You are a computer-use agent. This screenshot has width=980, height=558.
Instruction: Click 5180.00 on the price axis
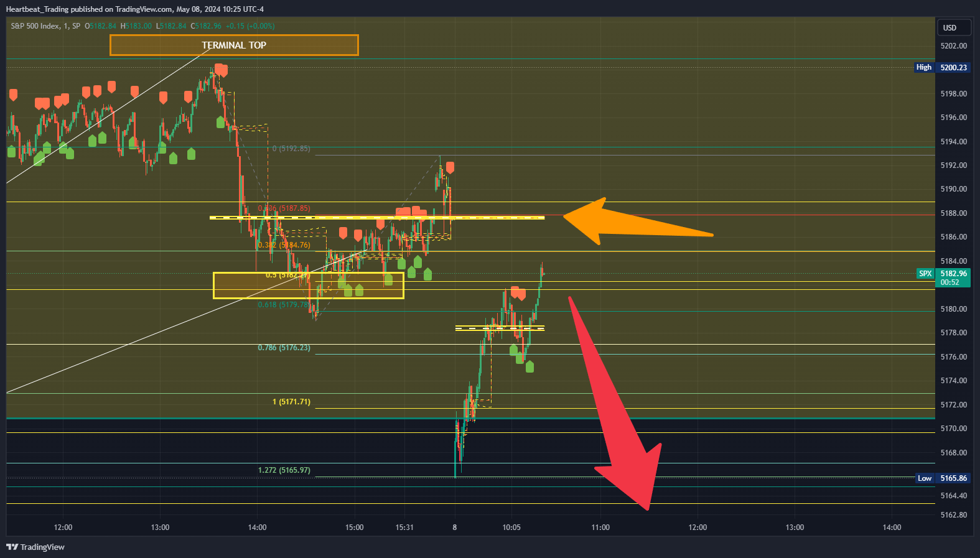pyautogui.click(x=954, y=309)
